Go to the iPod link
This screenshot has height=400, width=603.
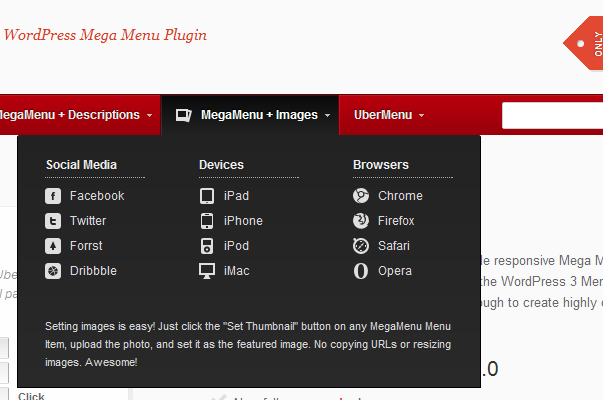tap(237, 246)
